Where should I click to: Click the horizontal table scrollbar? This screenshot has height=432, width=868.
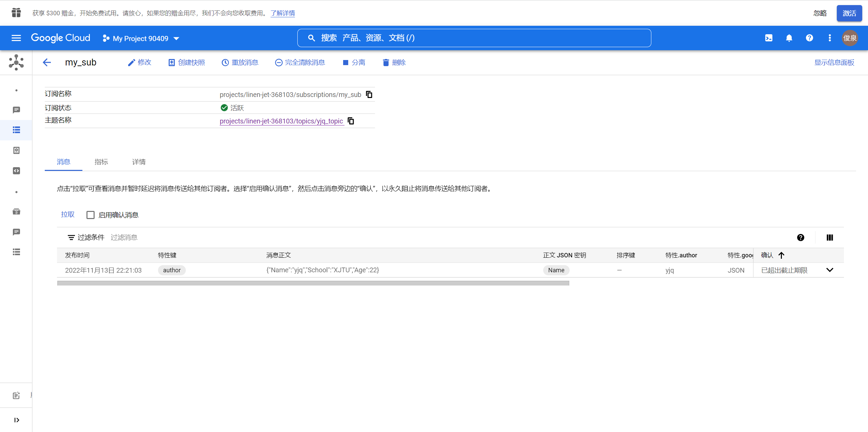(313, 283)
